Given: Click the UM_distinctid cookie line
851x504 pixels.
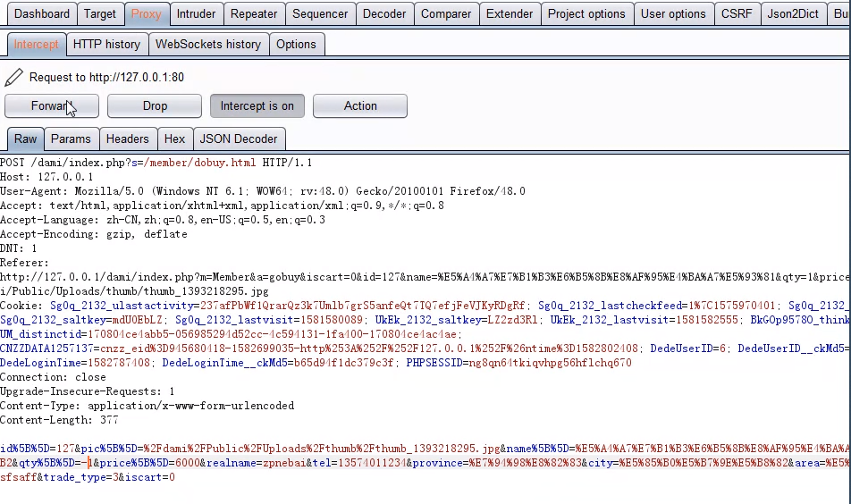Looking at the screenshot, I should [x=232, y=334].
